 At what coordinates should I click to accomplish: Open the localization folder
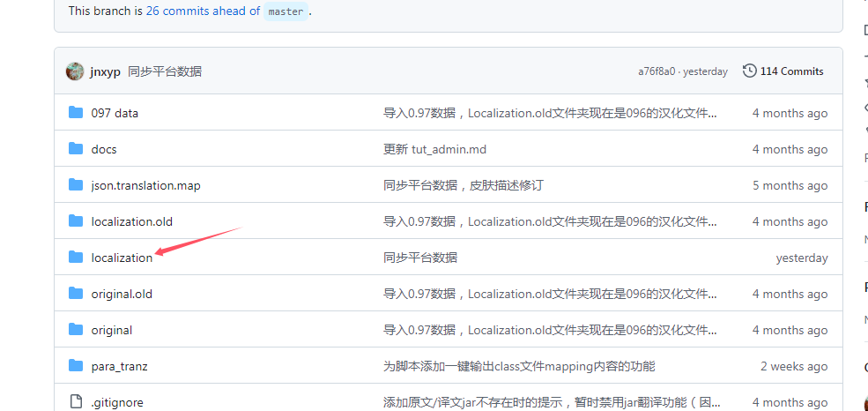pyautogui.click(x=122, y=258)
